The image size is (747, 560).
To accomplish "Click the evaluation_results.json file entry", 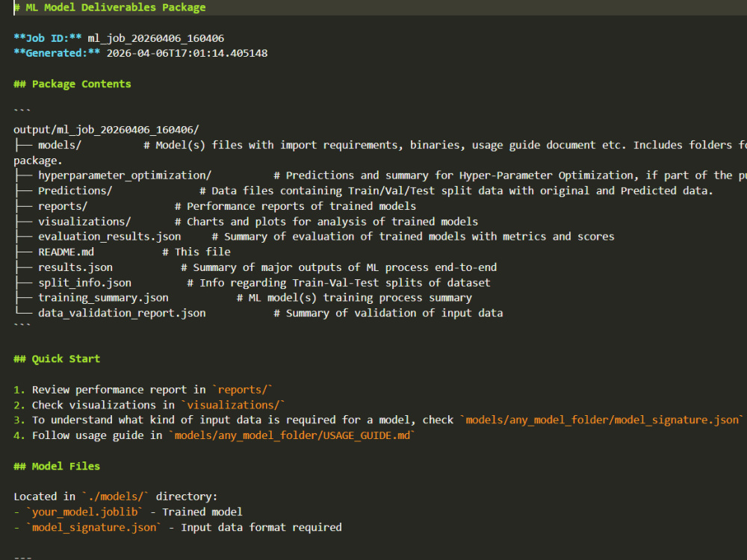I will coord(110,237).
